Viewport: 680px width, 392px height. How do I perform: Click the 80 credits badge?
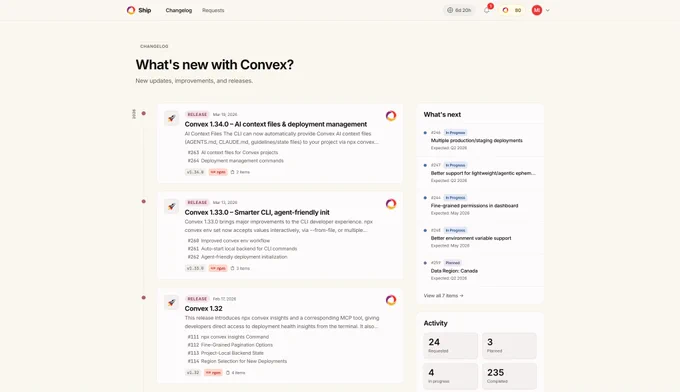tap(512, 10)
